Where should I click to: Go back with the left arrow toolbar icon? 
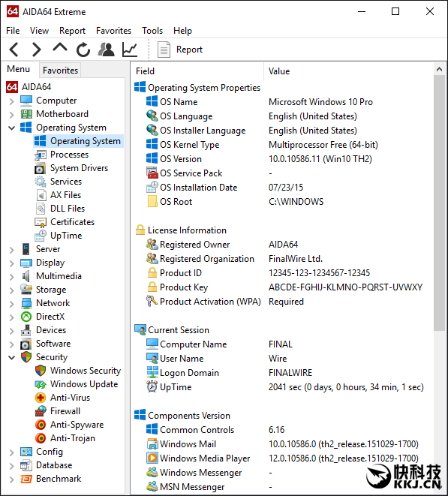click(x=14, y=50)
